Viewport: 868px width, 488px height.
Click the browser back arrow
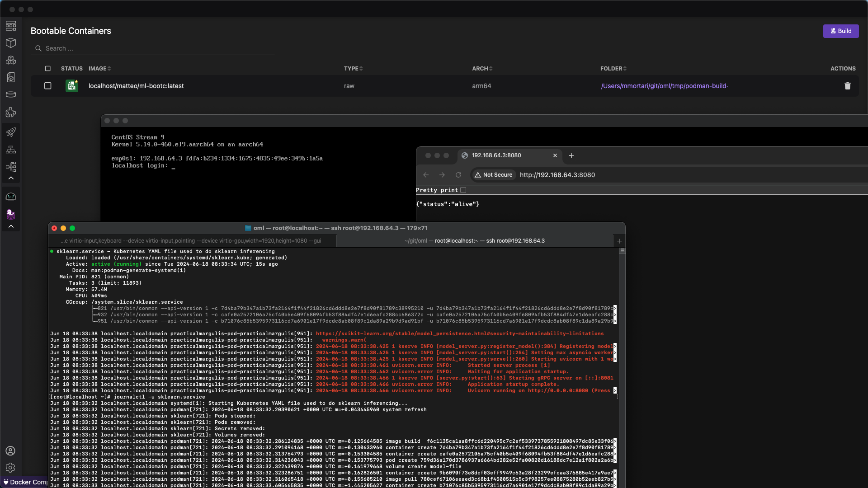[x=426, y=175]
